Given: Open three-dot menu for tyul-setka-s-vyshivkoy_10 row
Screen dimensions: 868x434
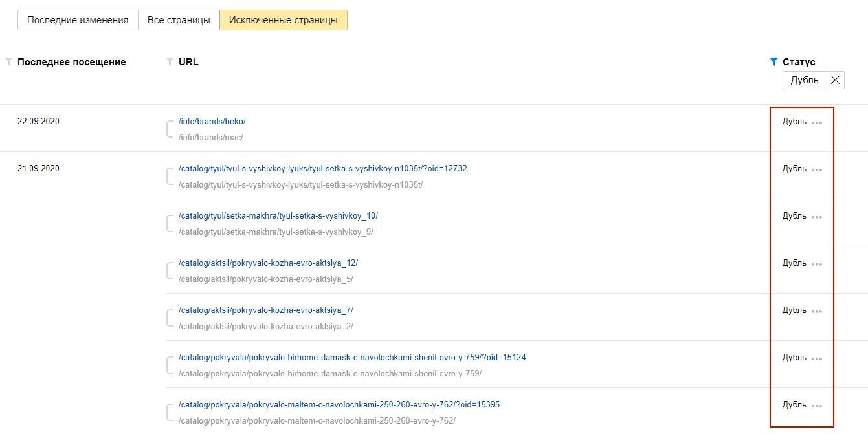Looking at the screenshot, I should (x=817, y=217).
